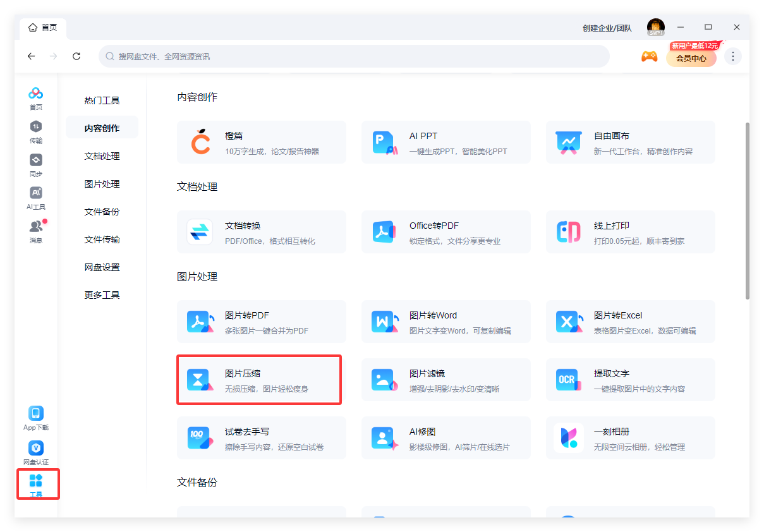Open the 传输 sidebar icon
764x532 pixels.
pos(36,132)
